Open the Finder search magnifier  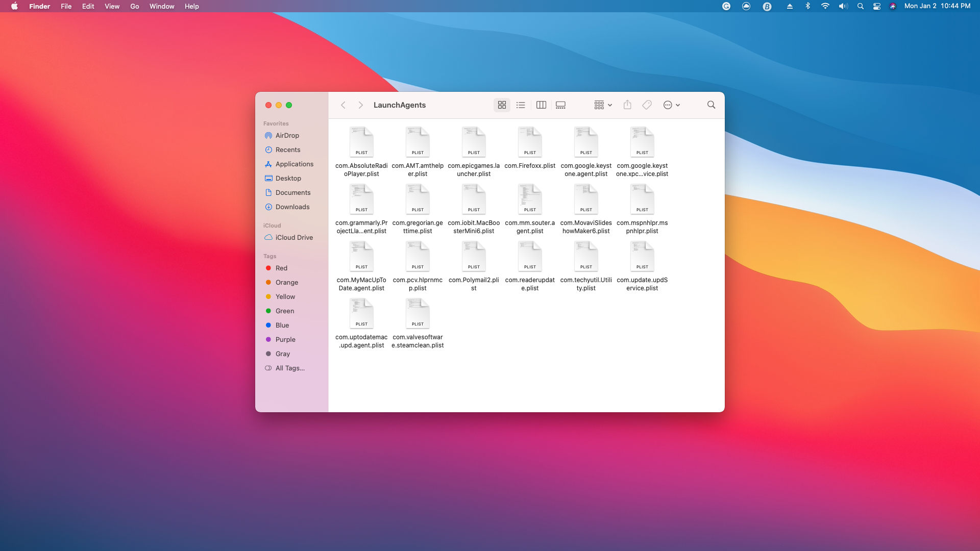pyautogui.click(x=711, y=105)
